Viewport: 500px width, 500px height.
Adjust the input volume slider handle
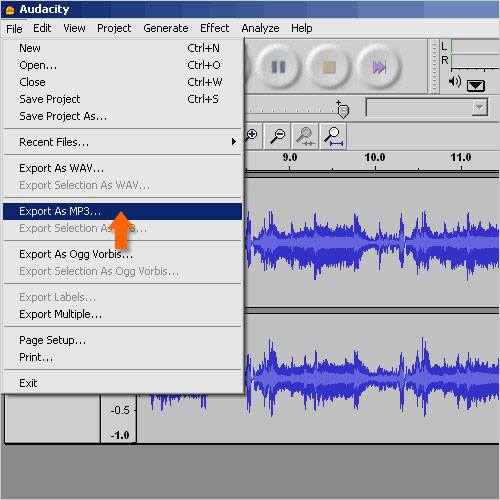(343, 110)
